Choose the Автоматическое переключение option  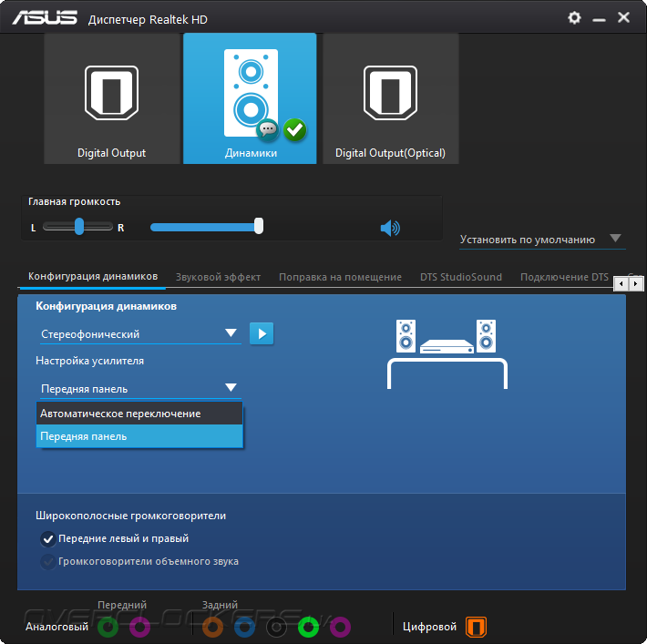click(139, 414)
